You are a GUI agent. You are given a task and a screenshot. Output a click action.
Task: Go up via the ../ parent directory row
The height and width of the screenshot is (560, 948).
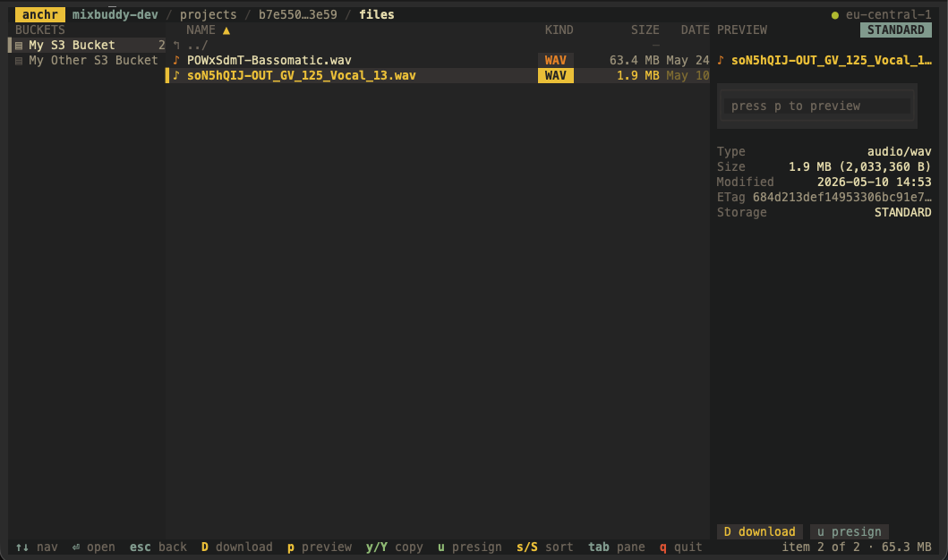tap(438, 46)
